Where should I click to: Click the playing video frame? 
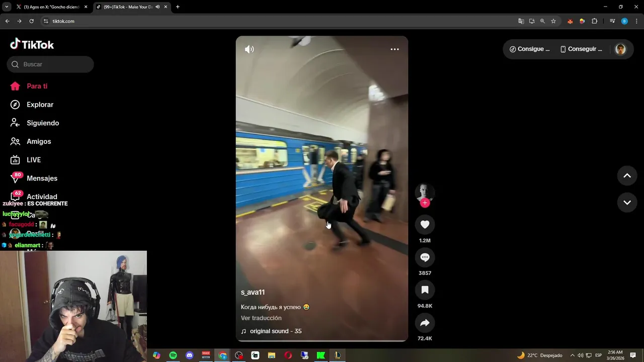322,189
